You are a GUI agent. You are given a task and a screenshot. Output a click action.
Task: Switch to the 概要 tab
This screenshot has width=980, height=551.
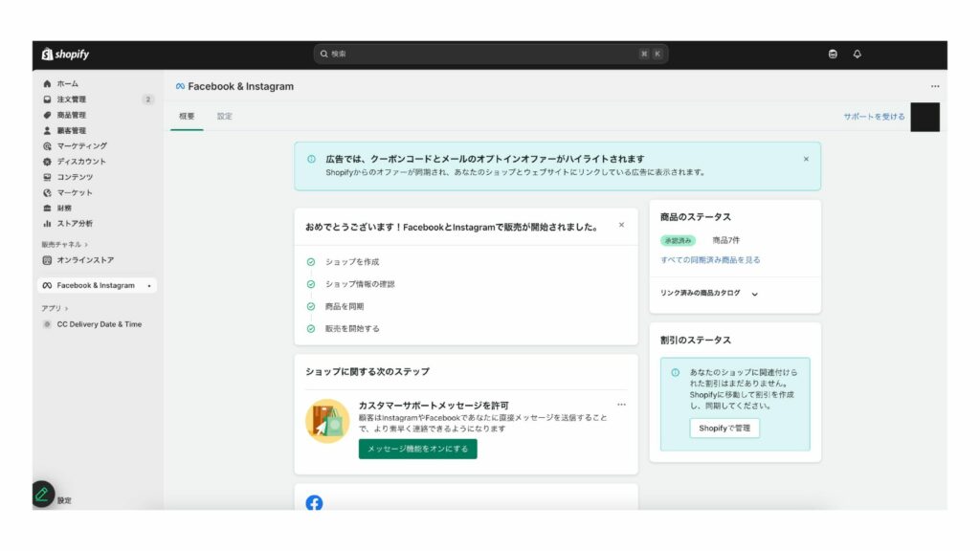pos(187,116)
